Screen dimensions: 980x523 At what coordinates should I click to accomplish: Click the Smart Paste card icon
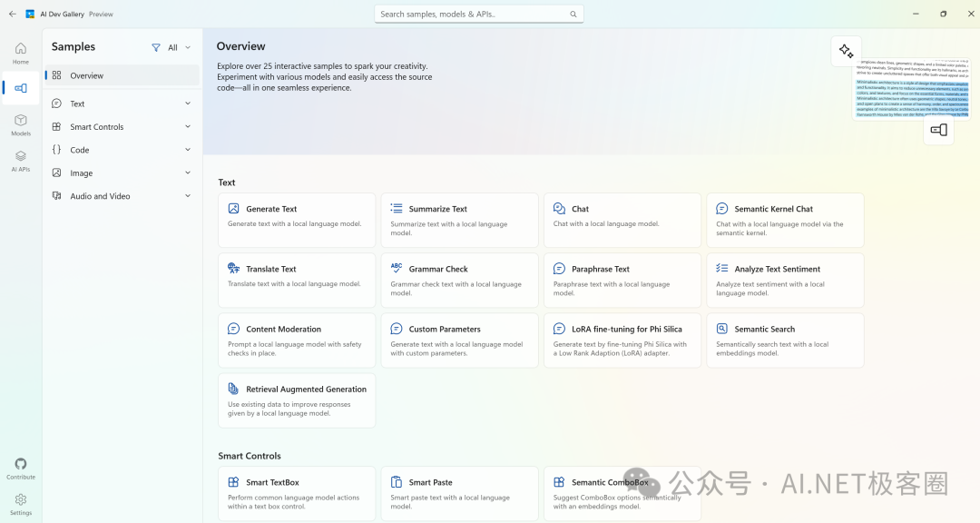[x=397, y=482]
